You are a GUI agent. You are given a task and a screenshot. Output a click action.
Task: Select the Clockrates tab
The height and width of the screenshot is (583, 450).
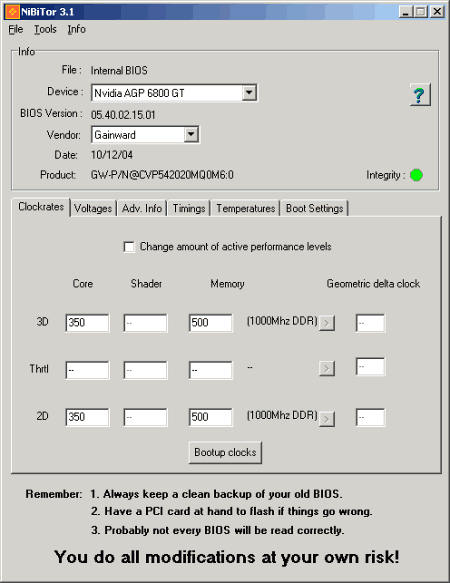point(41,207)
